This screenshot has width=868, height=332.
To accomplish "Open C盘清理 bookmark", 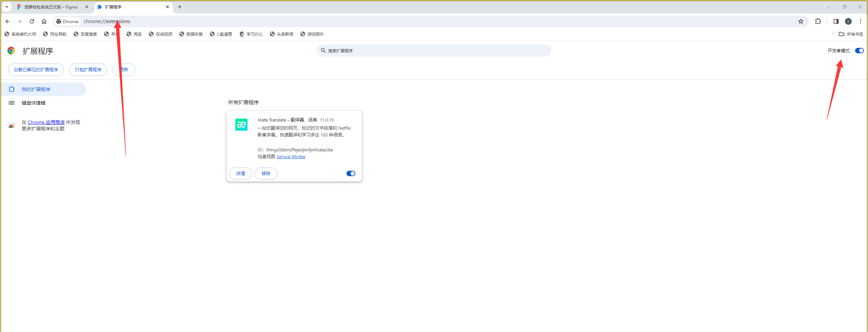I will [x=221, y=34].
